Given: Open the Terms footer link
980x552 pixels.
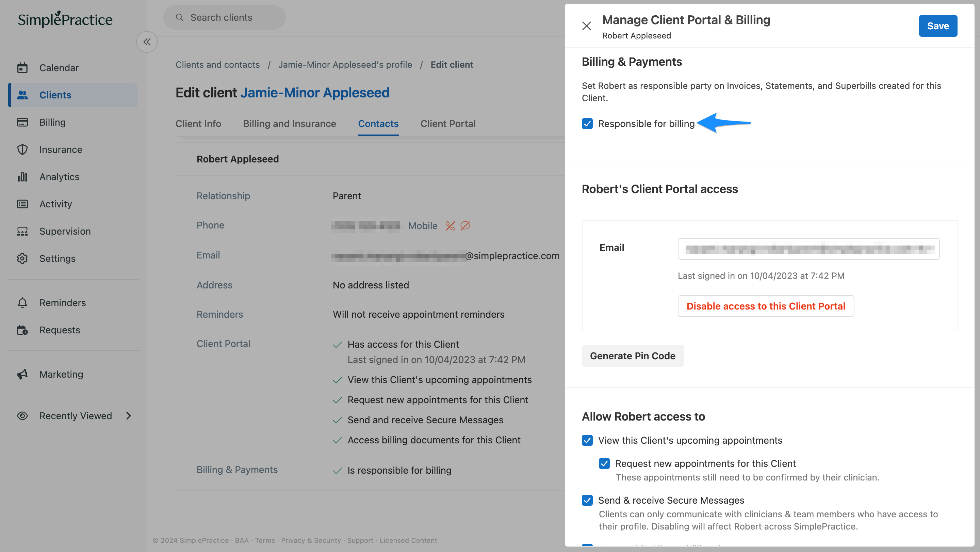Looking at the screenshot, I should tap(265, 540).
